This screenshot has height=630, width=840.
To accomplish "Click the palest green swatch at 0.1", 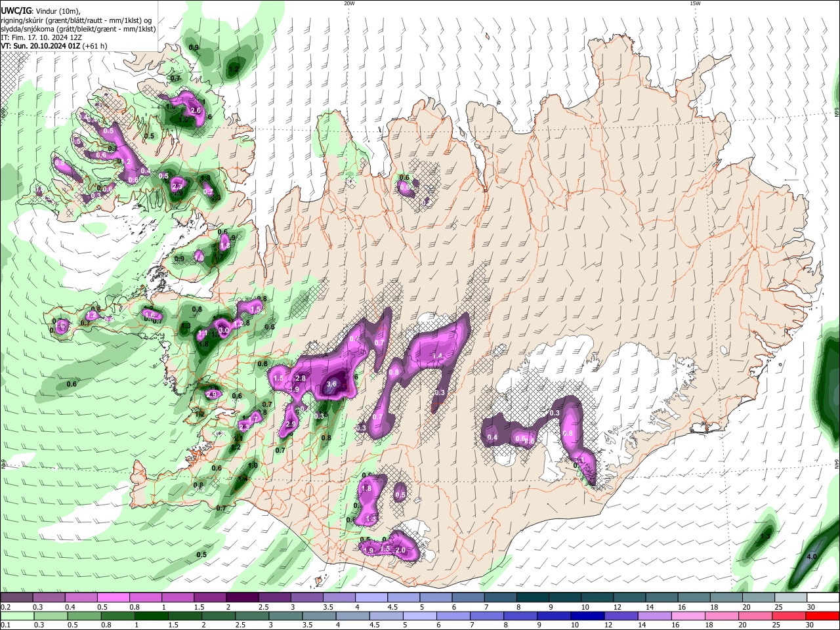I will tap(16, 616).
